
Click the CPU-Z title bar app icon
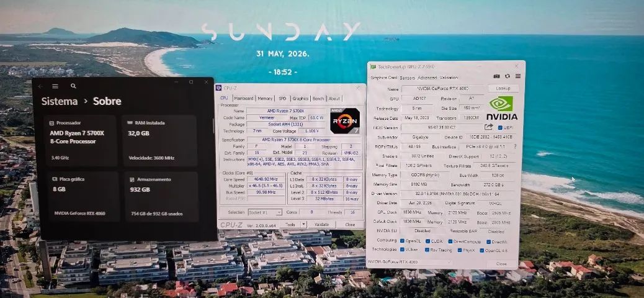pyautogui.click(x=218, y=88)
